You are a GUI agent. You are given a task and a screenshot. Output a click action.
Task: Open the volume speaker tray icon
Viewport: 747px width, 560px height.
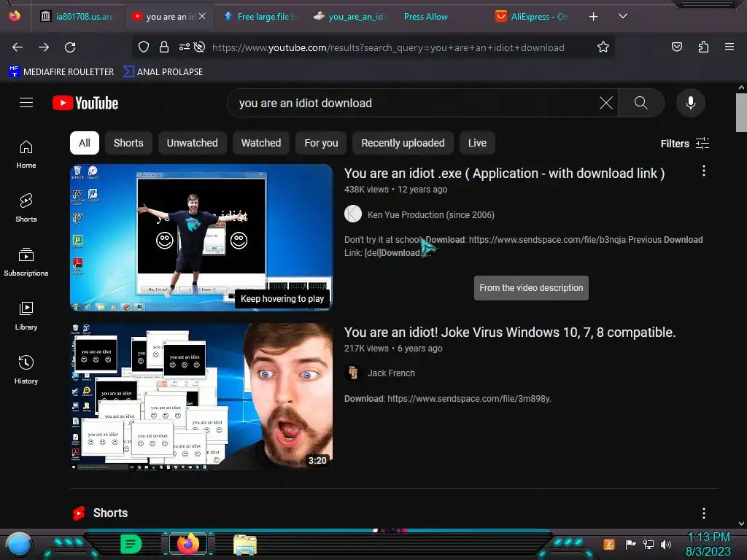(x=666, y=544)
